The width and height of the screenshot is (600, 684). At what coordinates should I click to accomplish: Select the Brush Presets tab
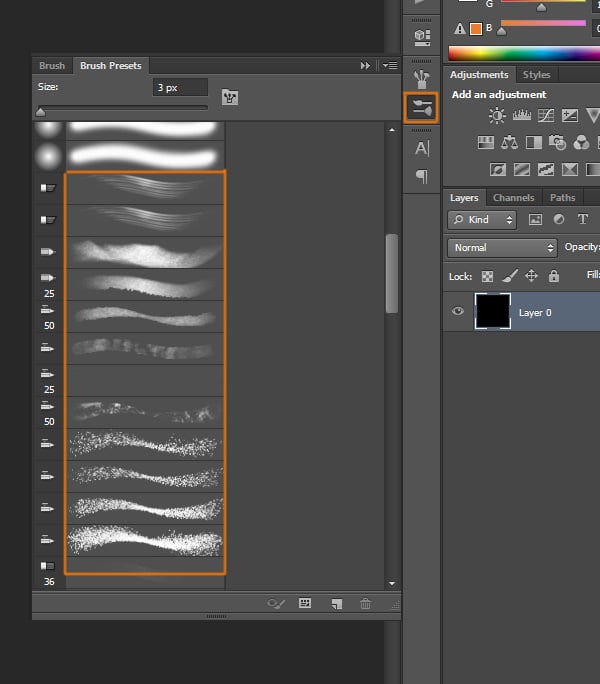pyautogui.click(x=111, y=65)
